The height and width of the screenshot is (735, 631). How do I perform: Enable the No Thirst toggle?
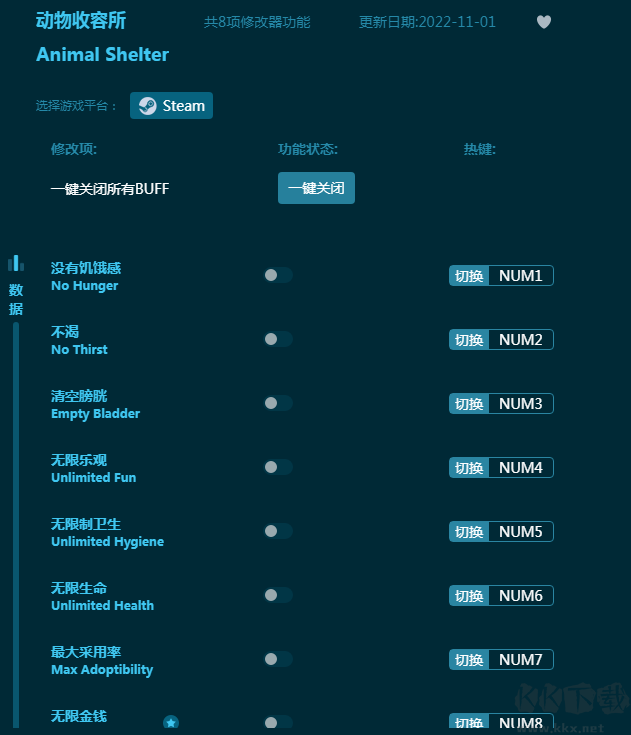[x=278, y=339]
